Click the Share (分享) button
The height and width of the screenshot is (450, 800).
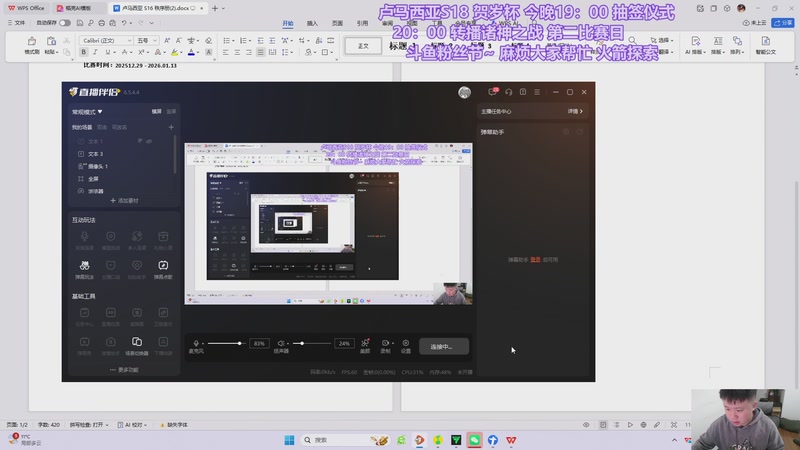[x=783, y=23]
